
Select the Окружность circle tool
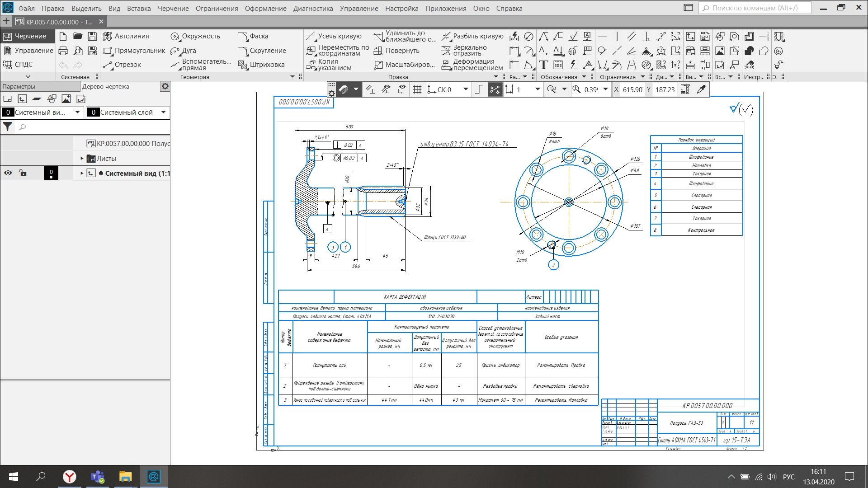[x=195, y=36]
